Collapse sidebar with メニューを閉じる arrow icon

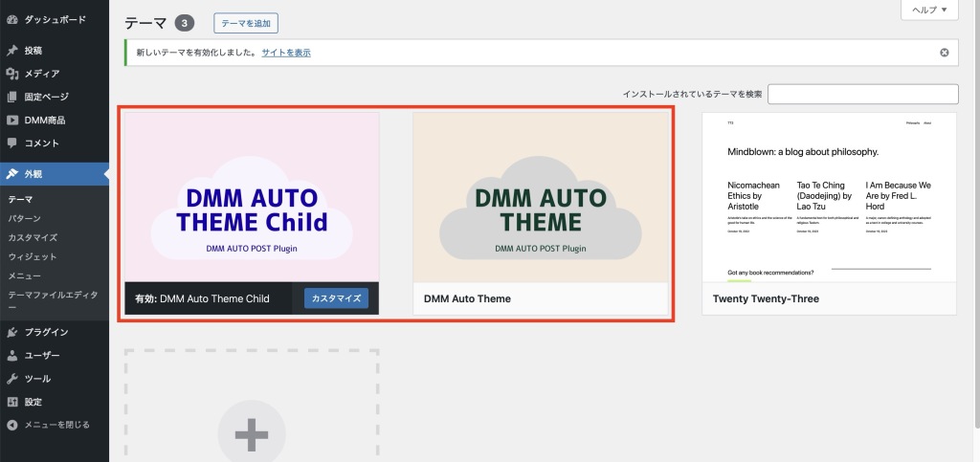[11, 425]
